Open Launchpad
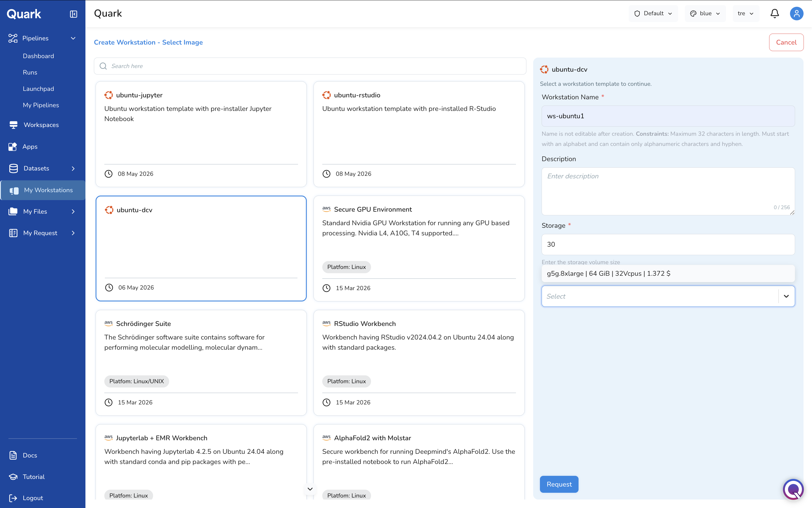This screenshot has height=508, width=812. pyautogui.click(x=38, y=89)
